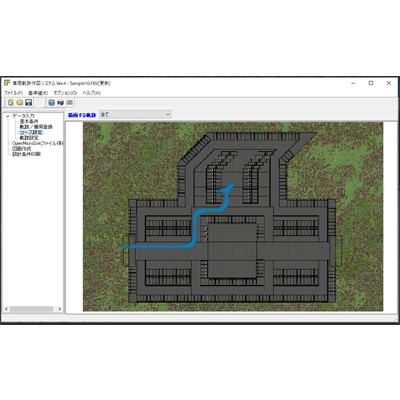The width and height of the screenshot is (400, 400).
Task: Open the オプション(O) menu
Action: pyautogui.click(x=65, y=93)
